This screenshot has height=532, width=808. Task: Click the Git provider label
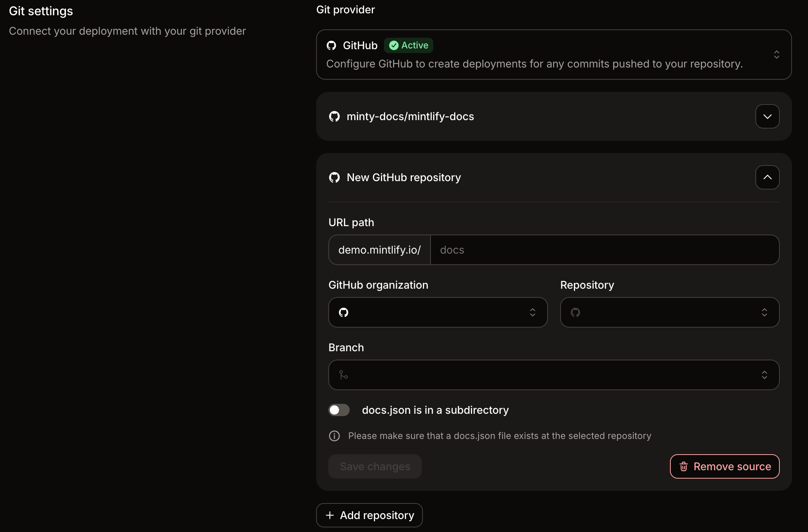pos(345,10)
